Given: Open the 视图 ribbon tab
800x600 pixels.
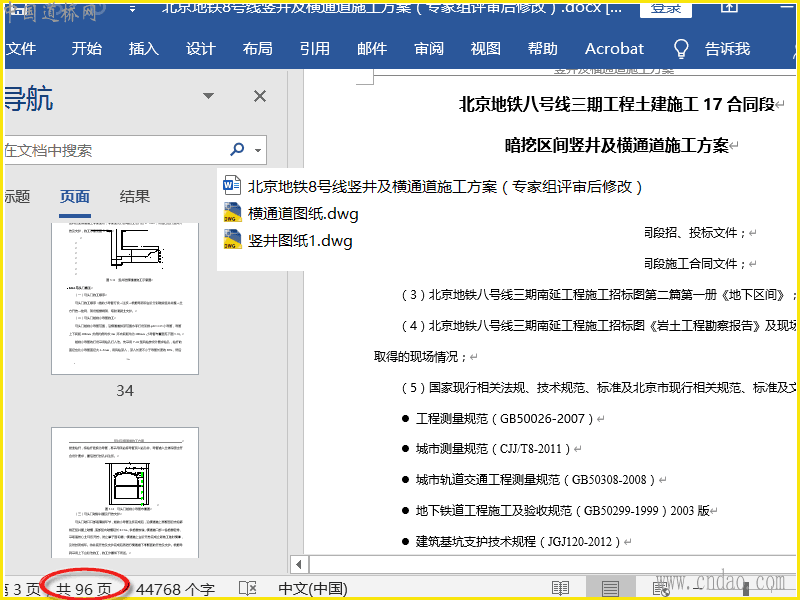Looking at the screenshot, I should [486, 49].
